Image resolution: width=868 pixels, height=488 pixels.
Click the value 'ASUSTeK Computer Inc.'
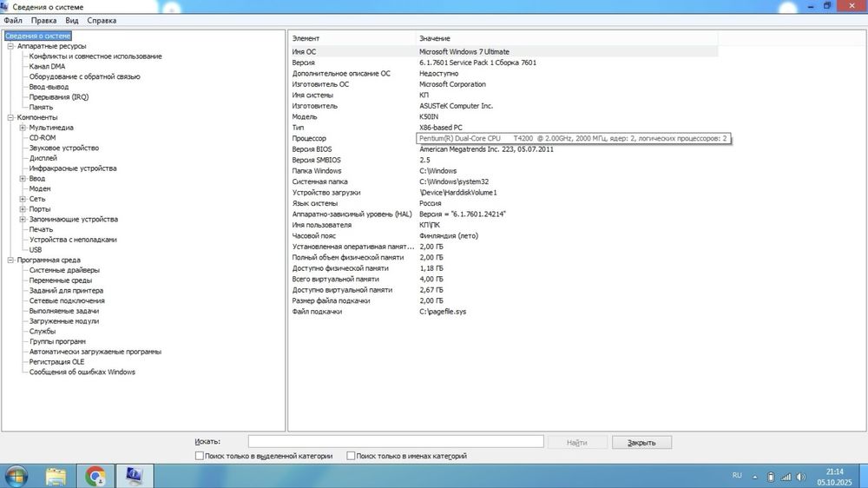click(x=456, y=106)
